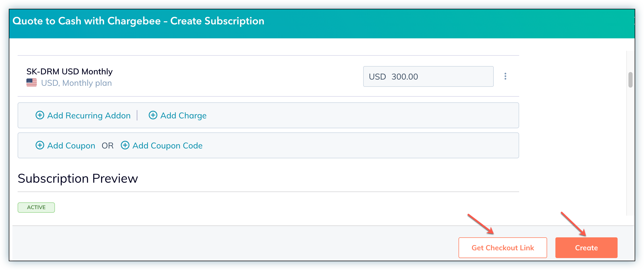Screen dimensions: 644x270
Task: Click the Add Charge link text
Action: click(183, 116)
